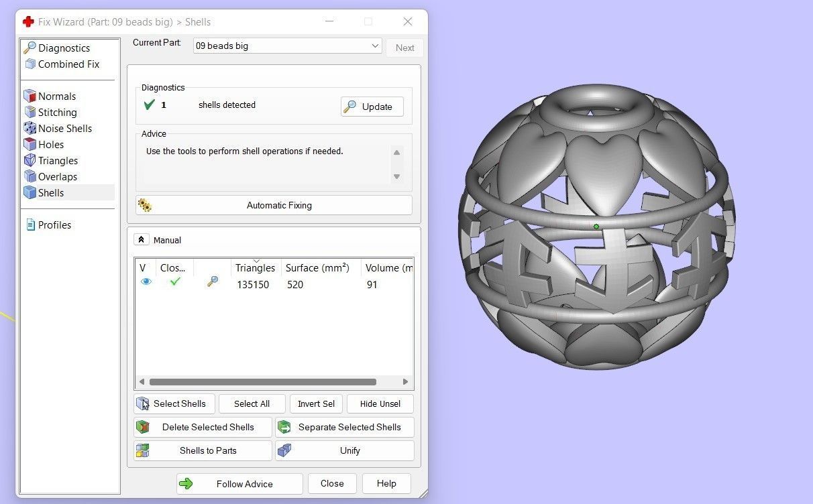Click Shells to Parts button

(x=203, y=450)
